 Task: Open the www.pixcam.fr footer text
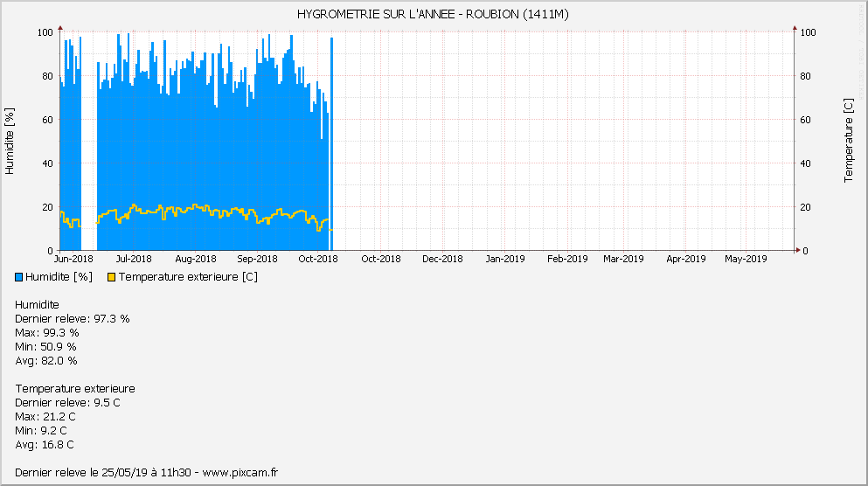[x=240, y=473]
